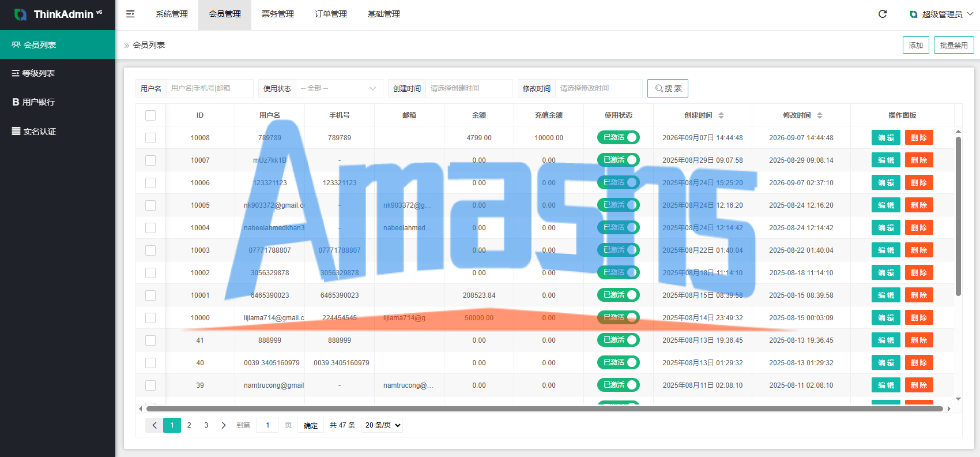The image size is (980, 457).
Task: Click the 修改时间 date picker field
Action: pos(599,88)
